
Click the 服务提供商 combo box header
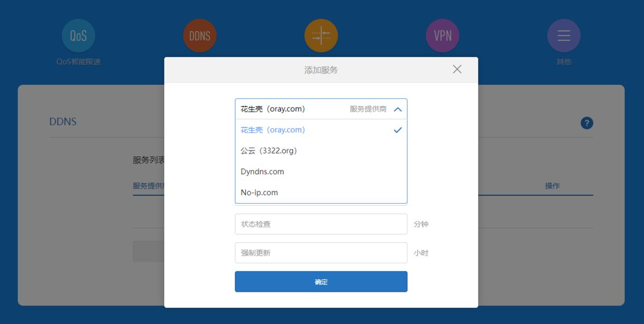click(x=321, y=109)
